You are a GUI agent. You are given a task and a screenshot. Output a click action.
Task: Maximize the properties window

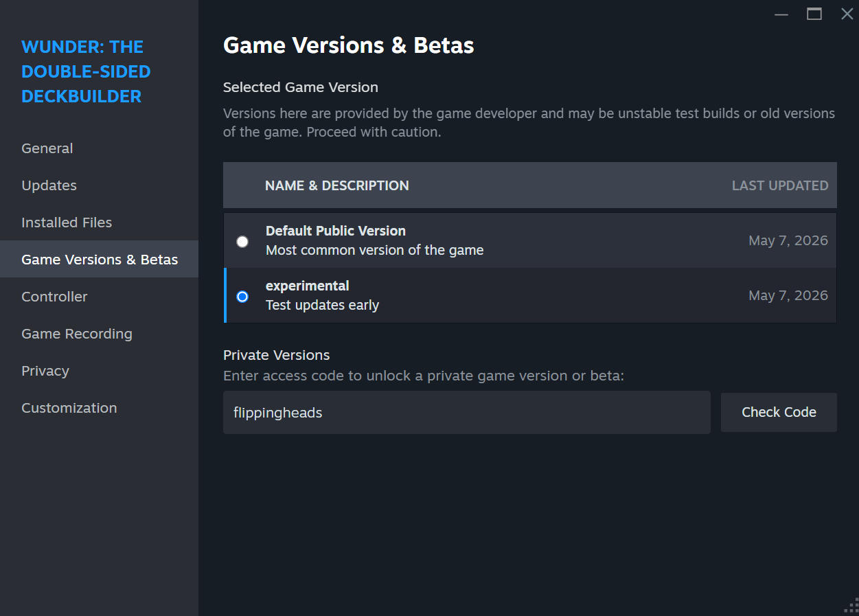coord(814,14)
